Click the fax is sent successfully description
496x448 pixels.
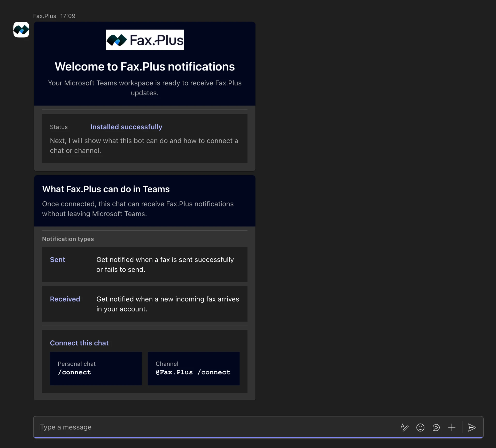(x=165, y=265)
